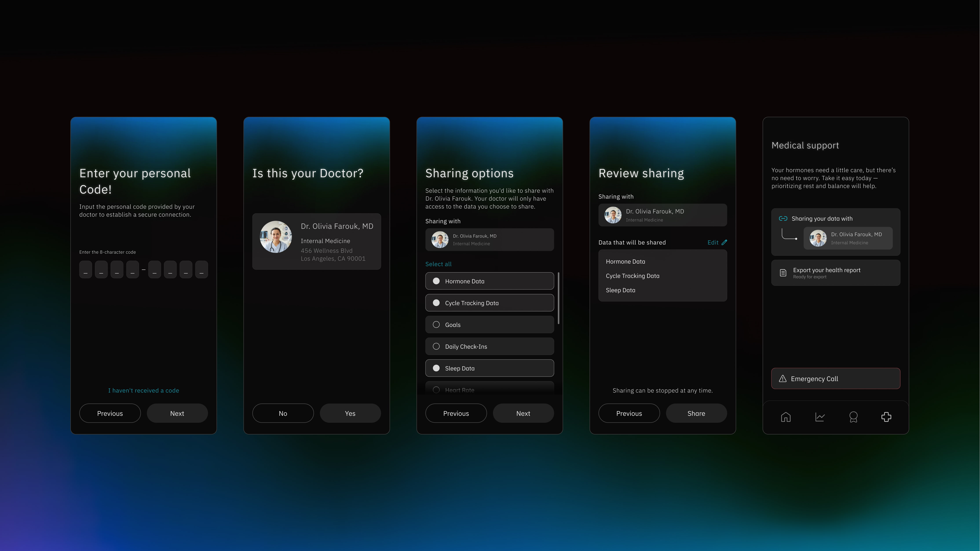
Task: Click the export report document icon
Action: pyautogui.click(x=783, y=273)
